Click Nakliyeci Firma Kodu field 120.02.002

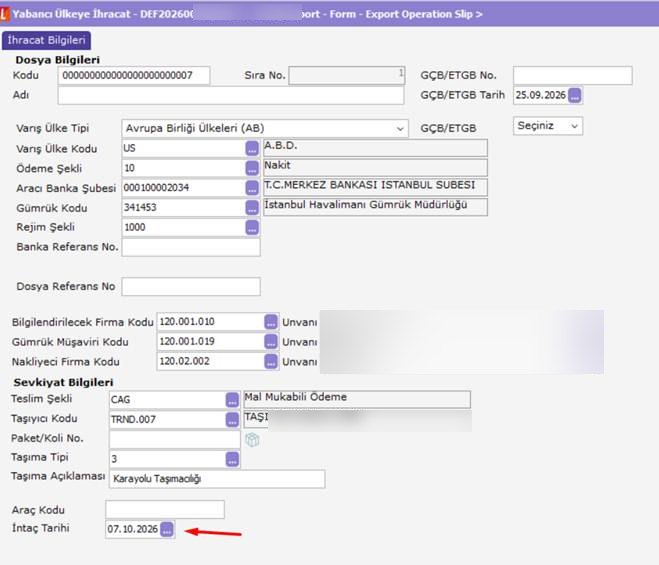(211, 362)
